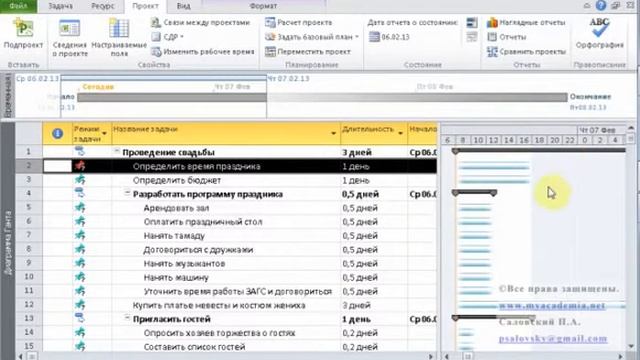Select task Оплатить праздничный стол
This screenshot has height=360, width=640.
tap(203, 222)
